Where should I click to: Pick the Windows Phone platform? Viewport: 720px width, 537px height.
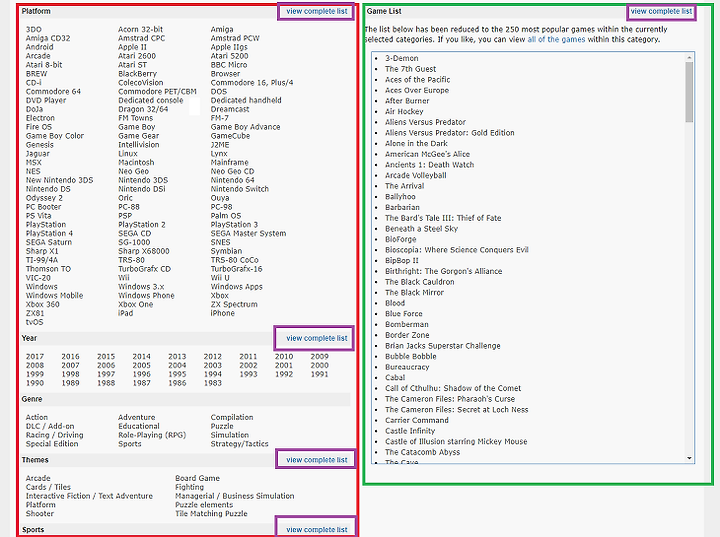(146, 295)
